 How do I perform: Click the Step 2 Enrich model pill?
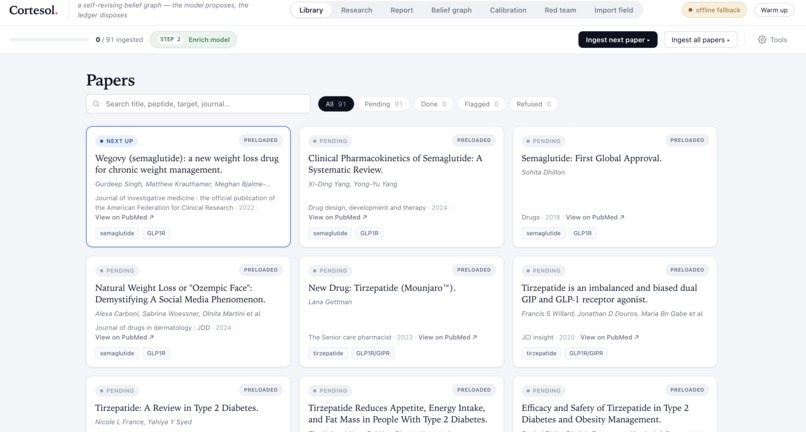pyautogui.click(x=193, y=40)
